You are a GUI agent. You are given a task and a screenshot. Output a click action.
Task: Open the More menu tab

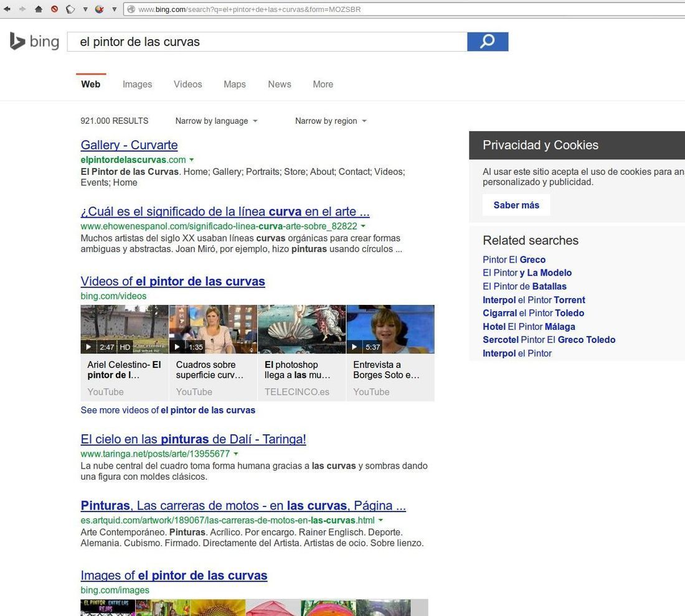click(x=323, y=84)
